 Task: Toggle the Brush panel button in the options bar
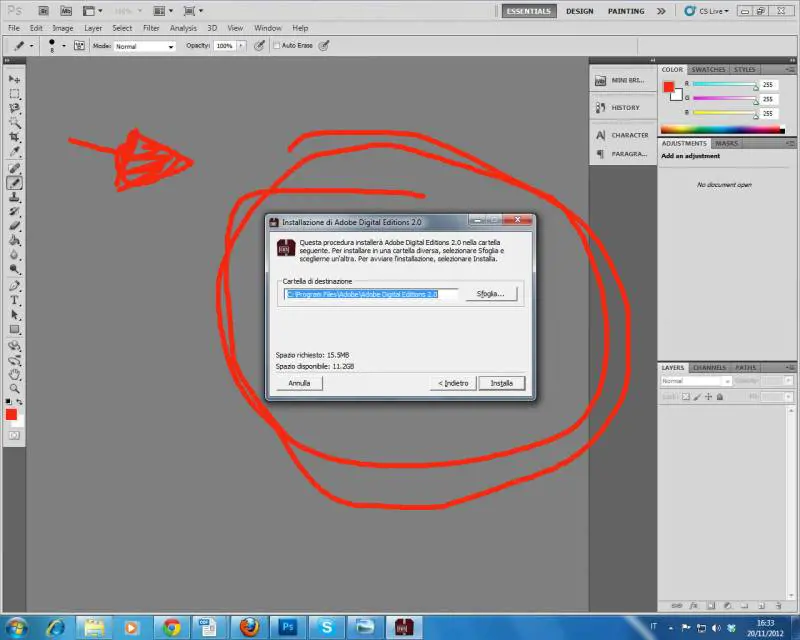(x=79, y=45)
